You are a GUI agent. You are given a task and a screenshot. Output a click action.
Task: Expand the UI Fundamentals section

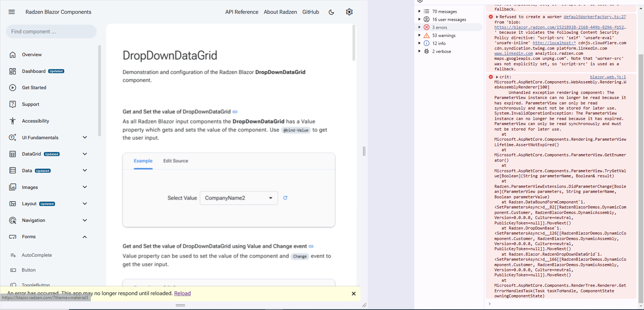click(85, 137)
